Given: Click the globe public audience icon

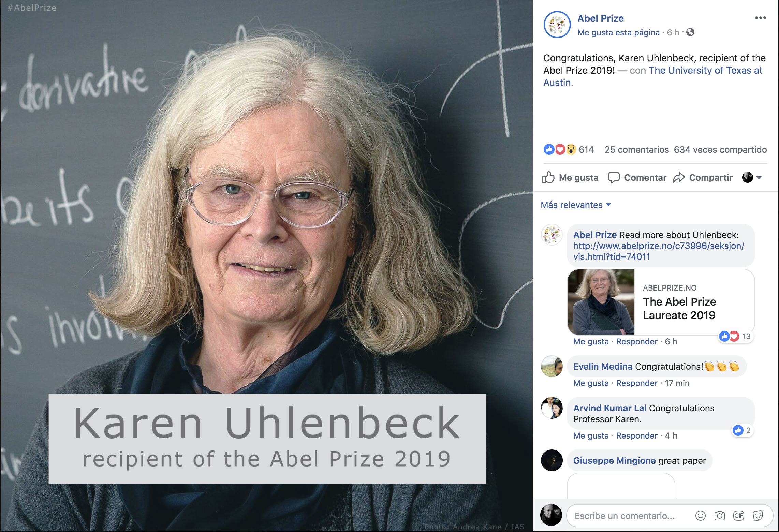Looking at the screenshot, I should pyautogui.click(x=690, y=32).
